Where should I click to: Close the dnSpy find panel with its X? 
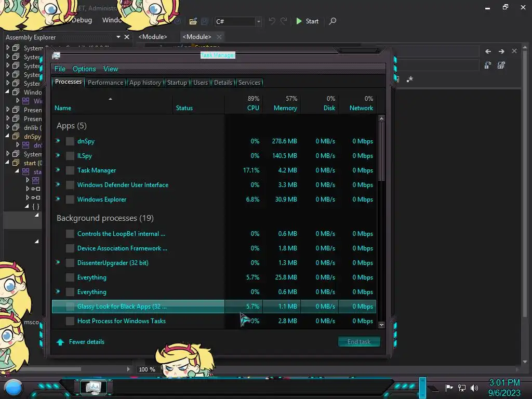tap(514, 51)
